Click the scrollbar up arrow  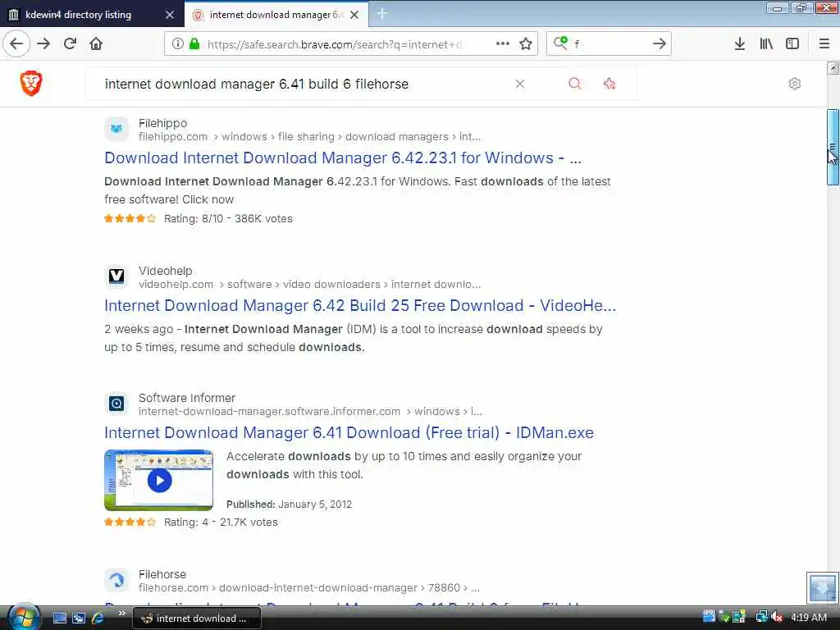833,68
